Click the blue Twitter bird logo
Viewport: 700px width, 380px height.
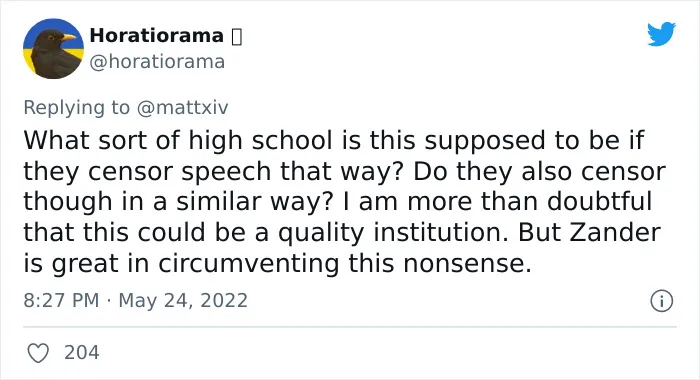(661, 33)
